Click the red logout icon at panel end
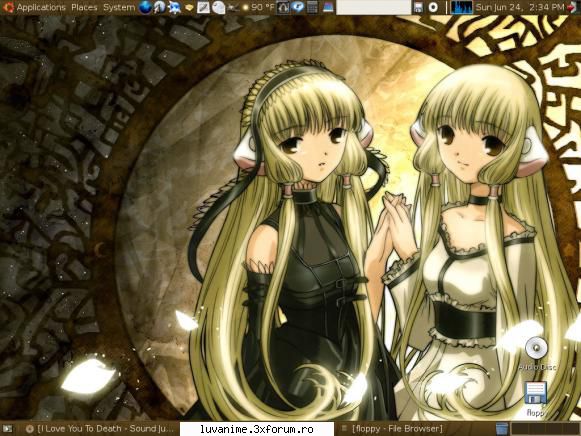Screen dimensions: 581x436 (x=573, y=7)
